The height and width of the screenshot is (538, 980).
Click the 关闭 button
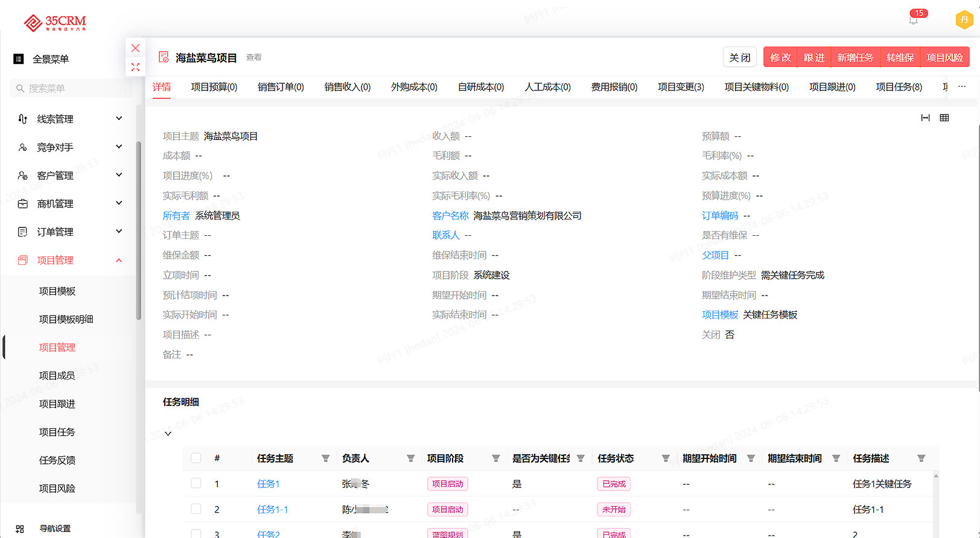740,57
